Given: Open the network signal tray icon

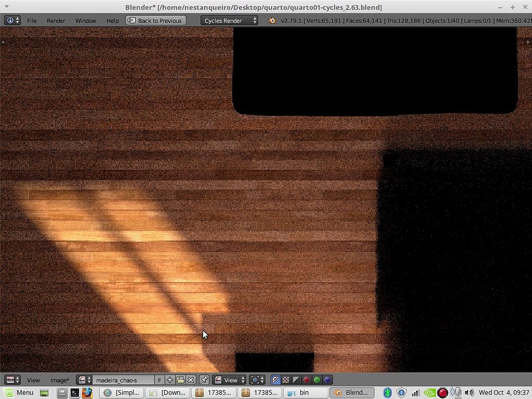Looking at the screenshot, I should click(x=415, y=393).
